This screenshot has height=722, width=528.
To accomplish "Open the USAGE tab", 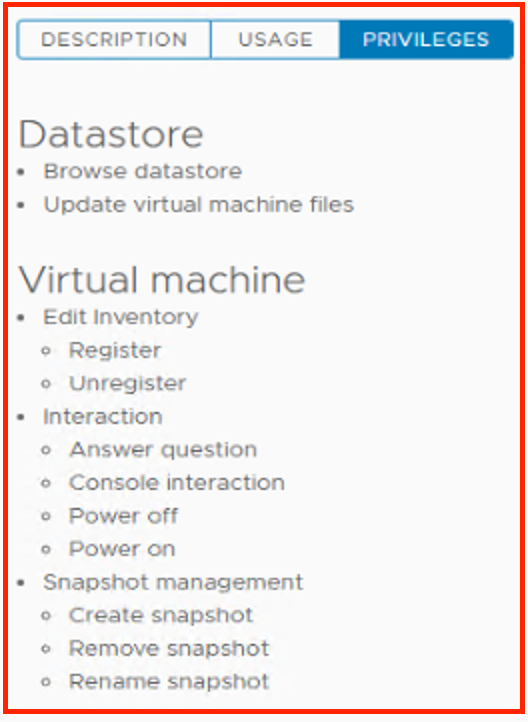I will click(275, 40).
